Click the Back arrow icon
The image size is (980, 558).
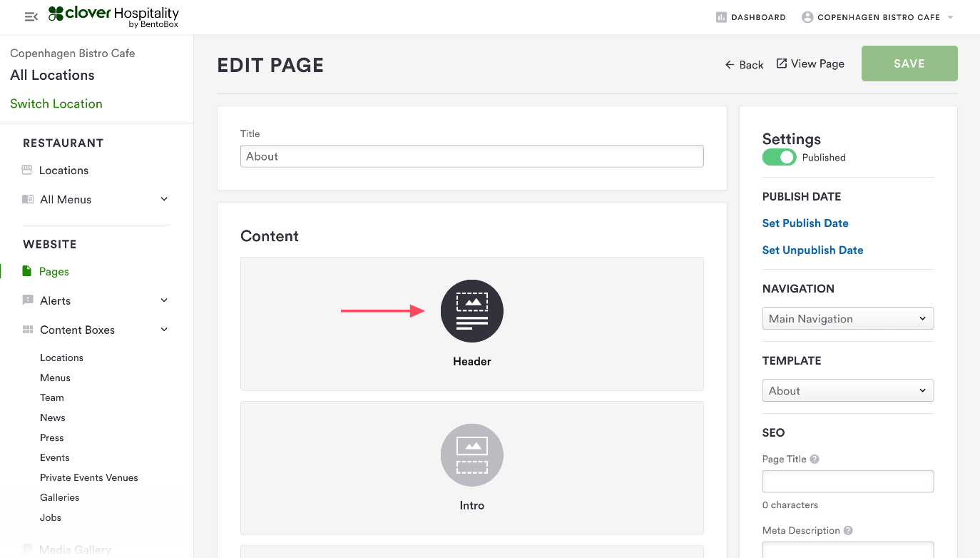tap(730, 65)
